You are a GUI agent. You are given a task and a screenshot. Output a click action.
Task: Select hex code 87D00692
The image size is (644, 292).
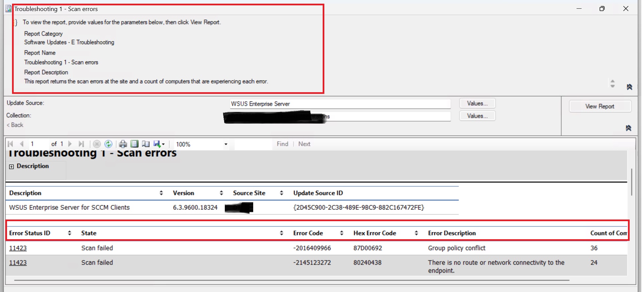(x=368, y=248)
